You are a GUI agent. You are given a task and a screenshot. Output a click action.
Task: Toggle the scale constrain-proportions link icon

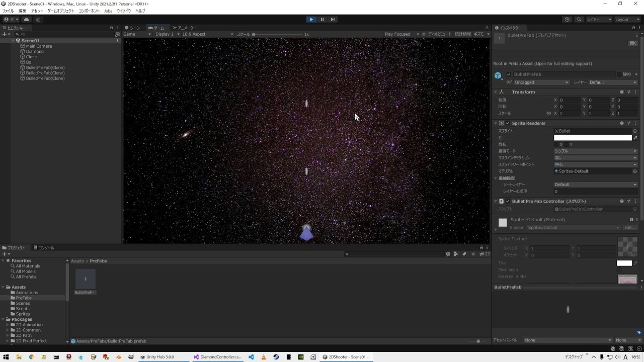[x=548, y=114]
